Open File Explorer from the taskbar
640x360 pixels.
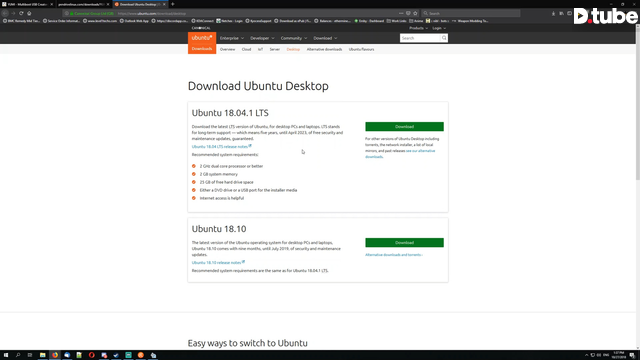[42, 355]
